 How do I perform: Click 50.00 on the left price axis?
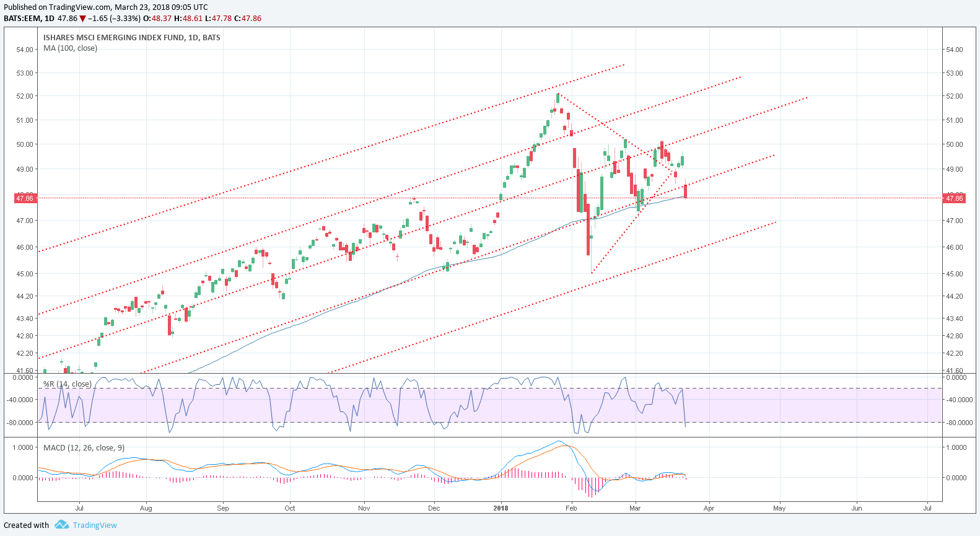[x=25, y=144]
